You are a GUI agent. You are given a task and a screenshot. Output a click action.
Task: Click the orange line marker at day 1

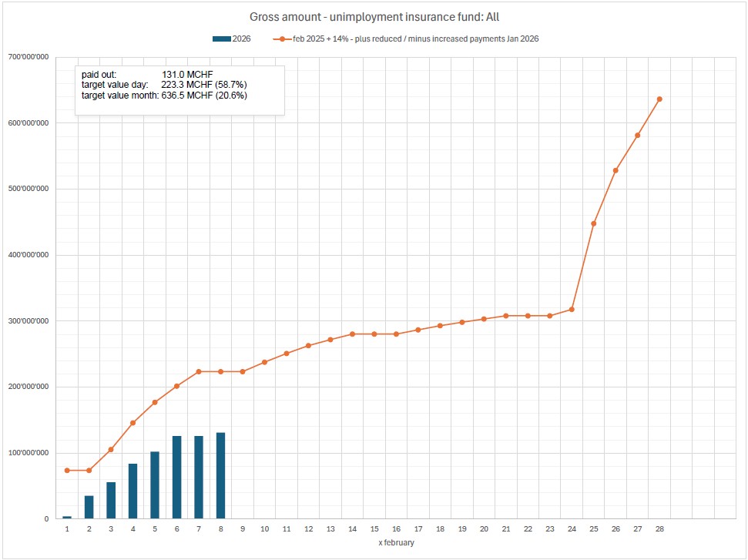[x=67, y=470]
